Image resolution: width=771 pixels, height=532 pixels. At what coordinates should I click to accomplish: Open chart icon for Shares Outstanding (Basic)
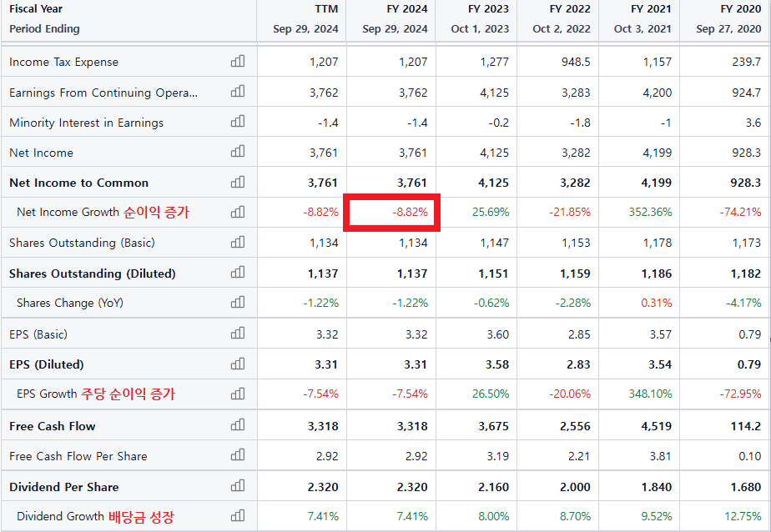pos(238,242)
